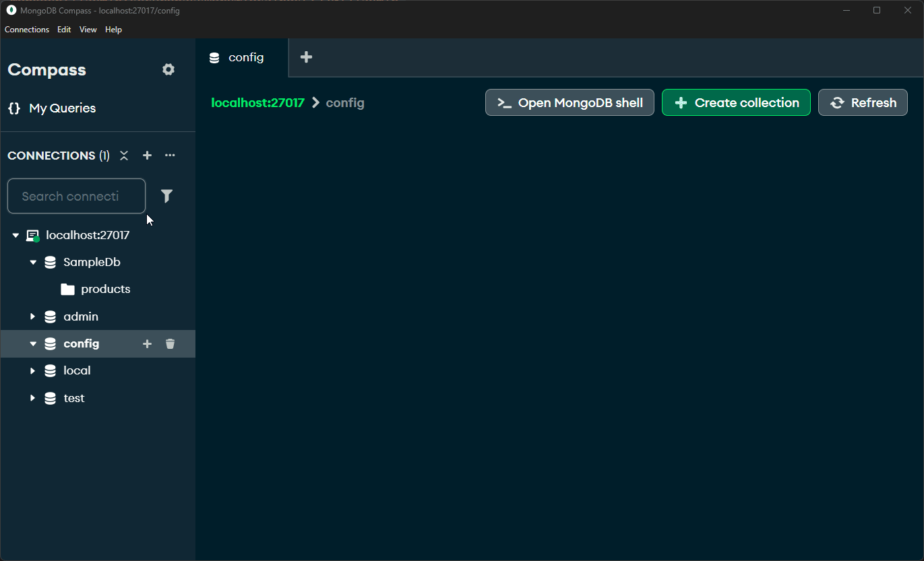Screen dimensions: 924x561
Task: Open the Connections menu
Action: pyautogui.click(x=27, y=30)
